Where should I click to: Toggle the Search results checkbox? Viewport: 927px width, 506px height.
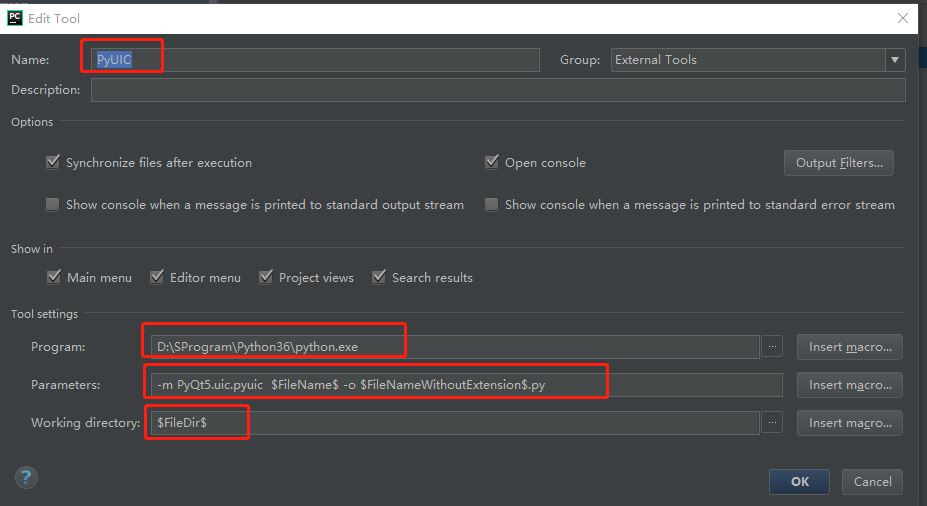[378, 277]
